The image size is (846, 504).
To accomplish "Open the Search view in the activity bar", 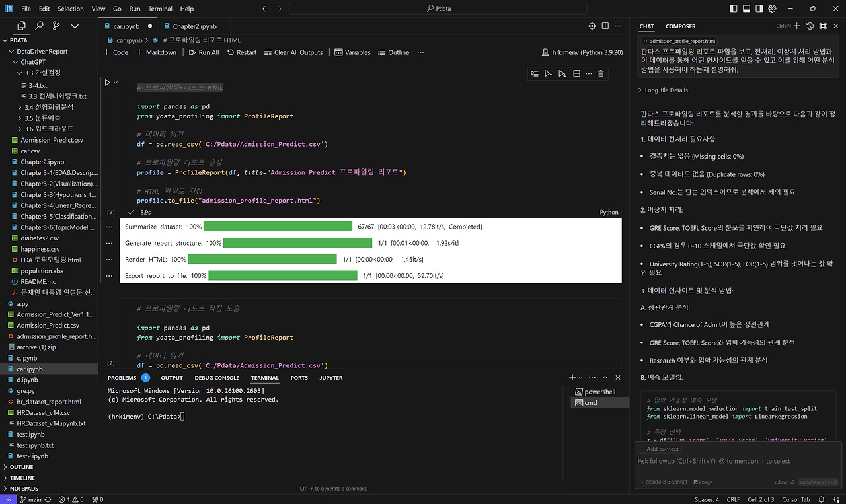I will 39,26.
